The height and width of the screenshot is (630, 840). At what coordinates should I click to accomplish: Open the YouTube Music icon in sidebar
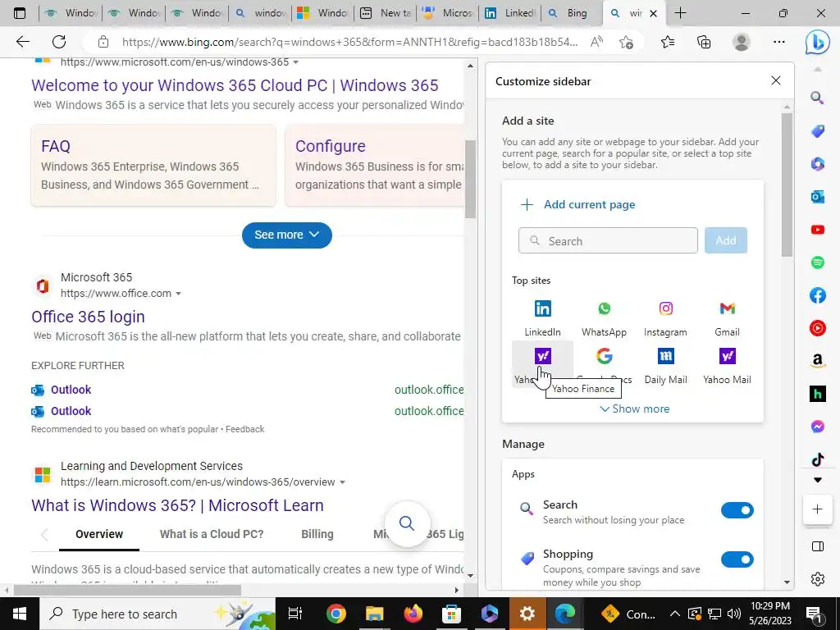[x=817, y=328]
